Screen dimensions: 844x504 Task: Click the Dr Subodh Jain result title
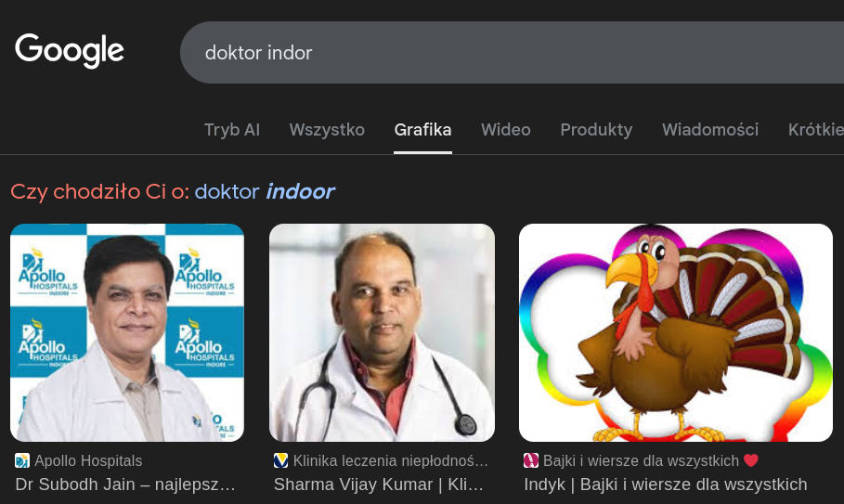125,485
